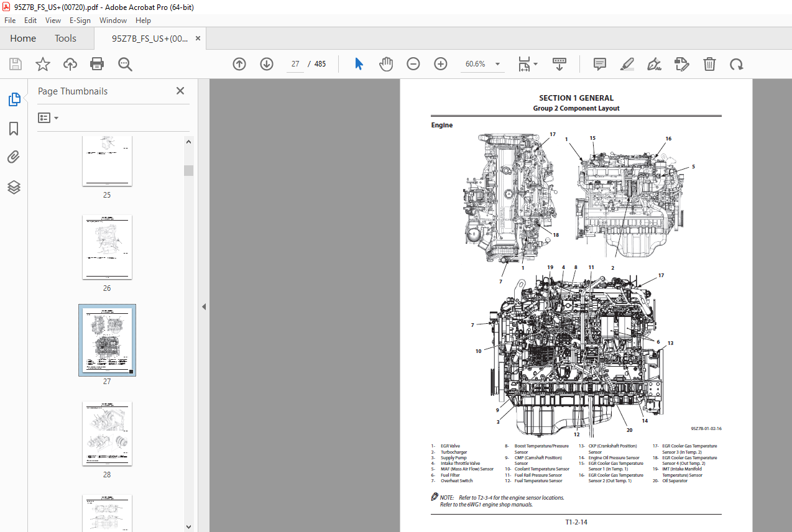792x532 pixels.
Task: Select page 27 thumbnail
Action: tap(107, 340)
